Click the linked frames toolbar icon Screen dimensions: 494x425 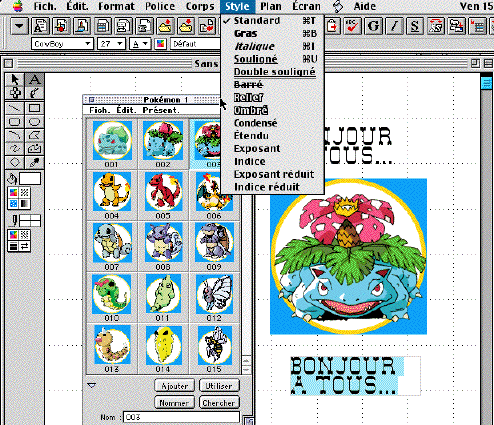[457, 26]
